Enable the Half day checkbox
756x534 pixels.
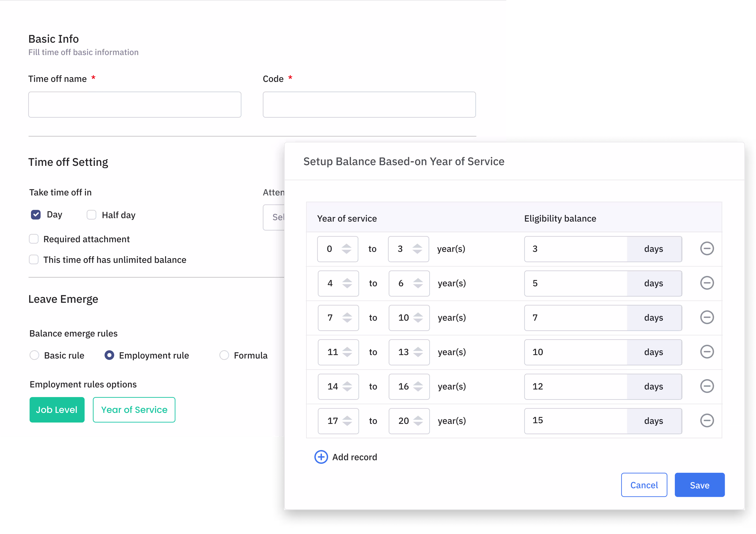click(91, 215)
